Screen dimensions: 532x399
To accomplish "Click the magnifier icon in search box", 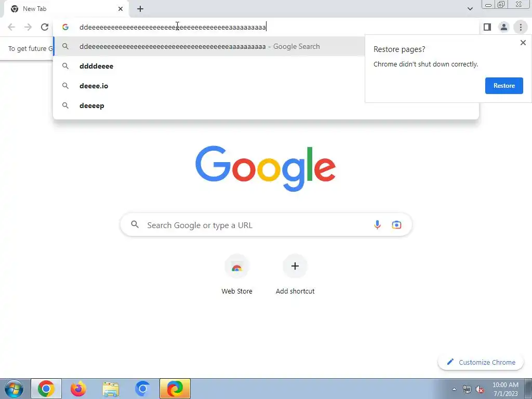I will pyautogui.click(x=135, y=224).
